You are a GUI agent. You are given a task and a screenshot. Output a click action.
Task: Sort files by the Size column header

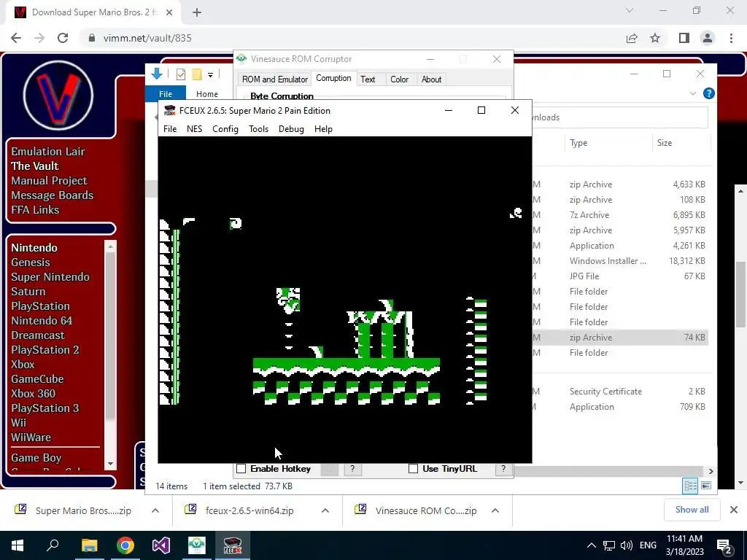(681, 143)
